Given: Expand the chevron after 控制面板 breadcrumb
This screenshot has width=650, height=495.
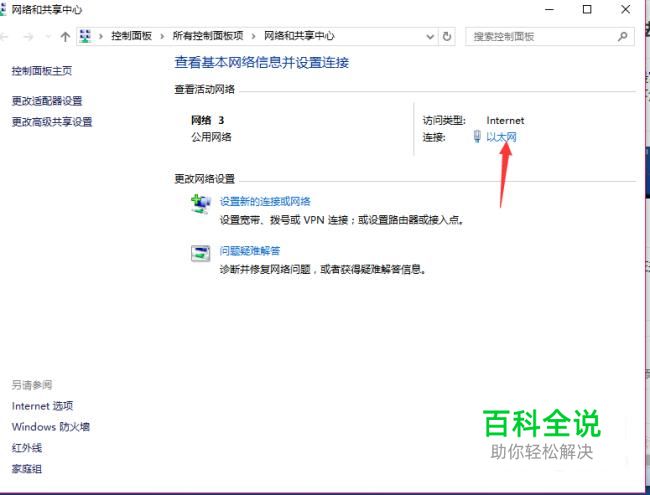Looking at the screenshot, I should [x=162, y=36].
